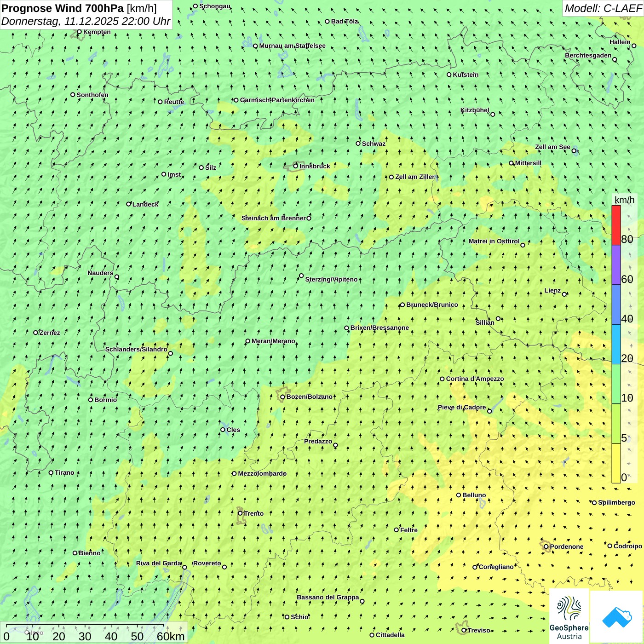644x644 pixels.
Task: Click the 'Riva del Garda' label
Action: click(159, 563)
